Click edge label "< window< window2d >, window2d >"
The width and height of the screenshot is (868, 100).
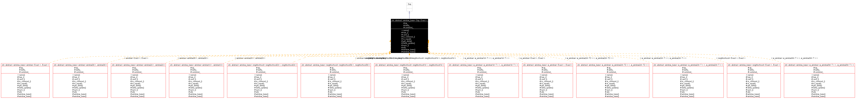click(x=250, y=58)
